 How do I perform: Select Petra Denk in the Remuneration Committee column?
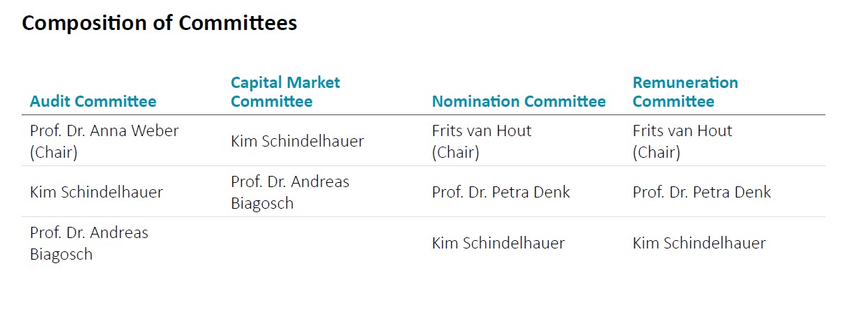701,192
